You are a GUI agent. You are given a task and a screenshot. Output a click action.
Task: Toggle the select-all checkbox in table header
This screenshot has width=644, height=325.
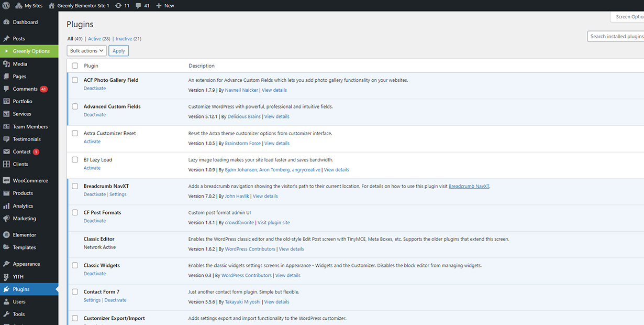pyautogui.click(x=75, y=66)
